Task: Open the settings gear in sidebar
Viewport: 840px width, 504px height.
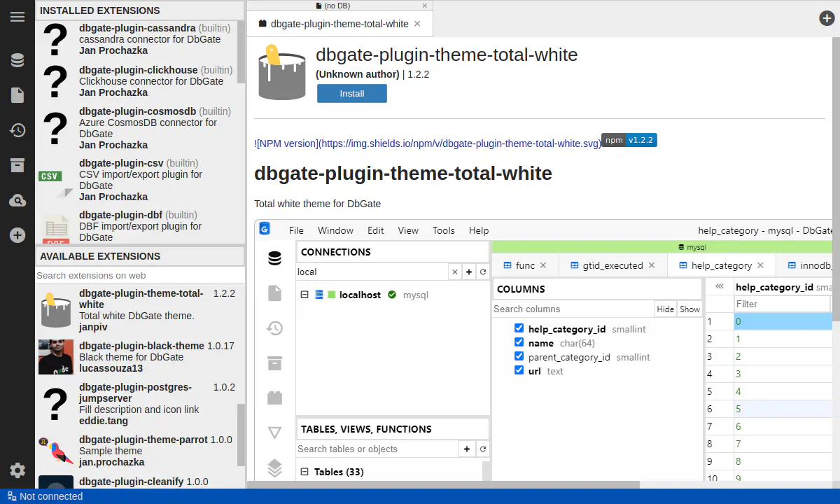Action: tap(17, 470)
